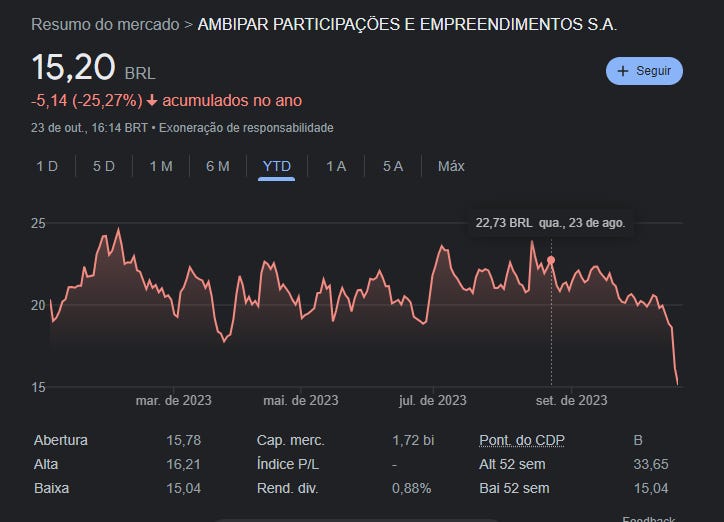Click the dividend yield 0,88%
Viewport: 724px width, 522px height.
[x=411, y=488]
